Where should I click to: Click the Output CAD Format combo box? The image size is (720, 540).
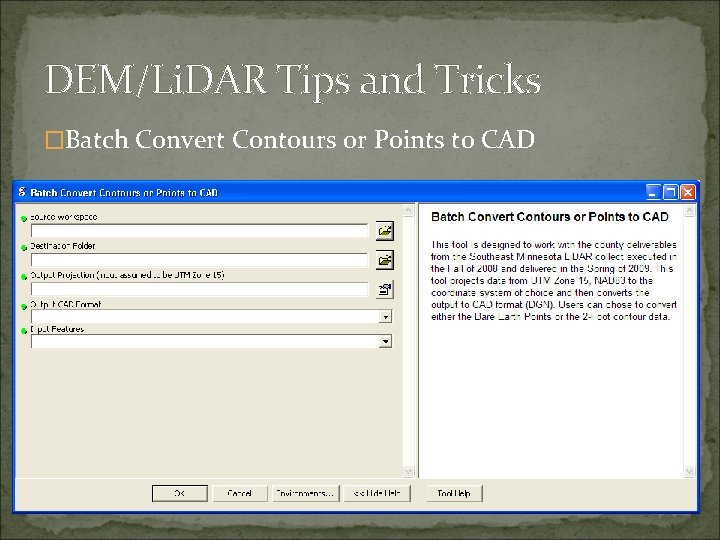click(x=211, y=317)
